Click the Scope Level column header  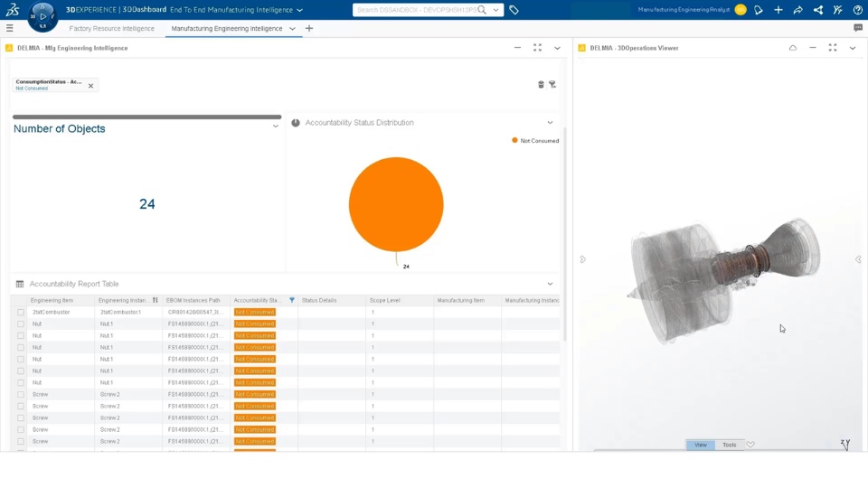pos(385,300)
